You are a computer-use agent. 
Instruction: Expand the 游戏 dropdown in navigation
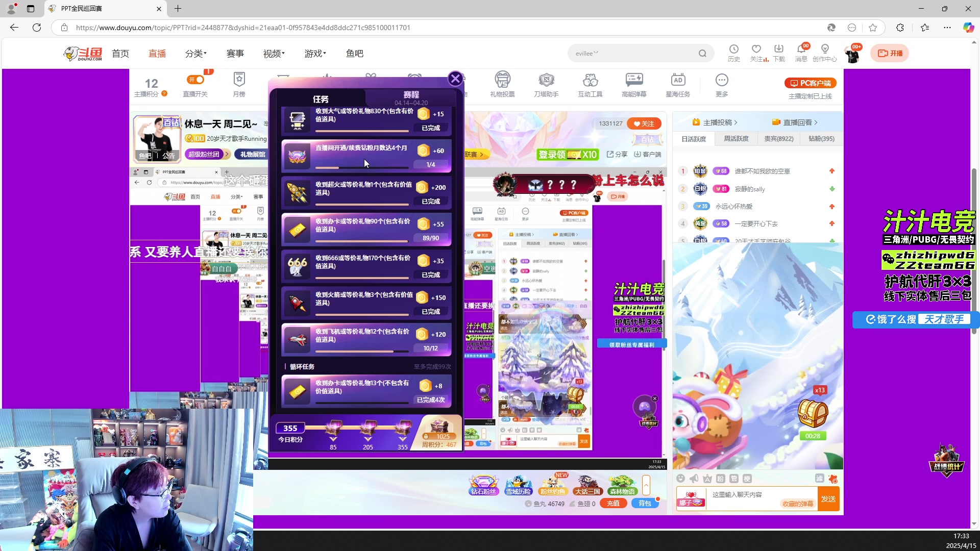tap(315, 54)
